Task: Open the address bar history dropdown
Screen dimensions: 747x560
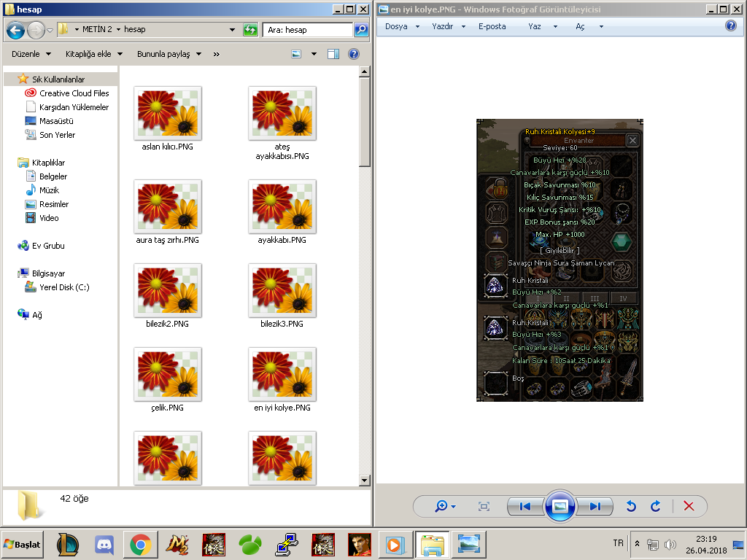Action: (232, 29)
